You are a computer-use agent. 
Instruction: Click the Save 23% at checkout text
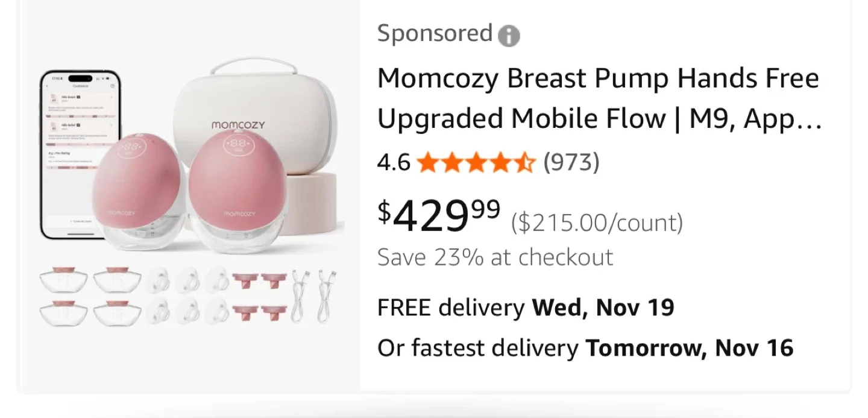click(495, 257)
